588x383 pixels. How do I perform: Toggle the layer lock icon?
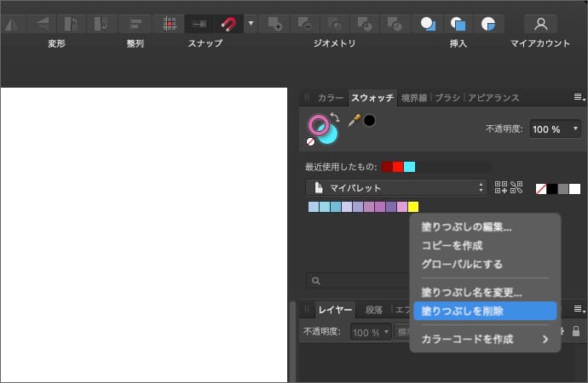point(576,332)
